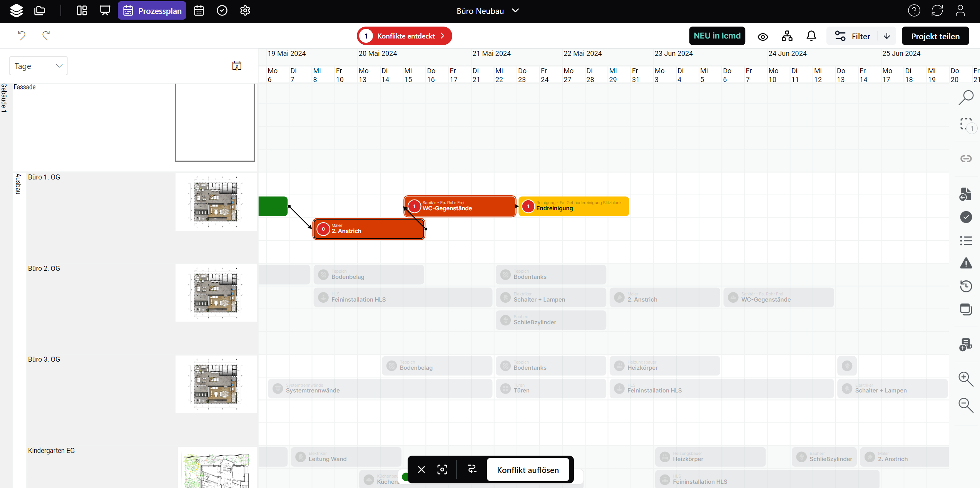
Task: Open the warnings triangle panel
Action: coord(966,263)
